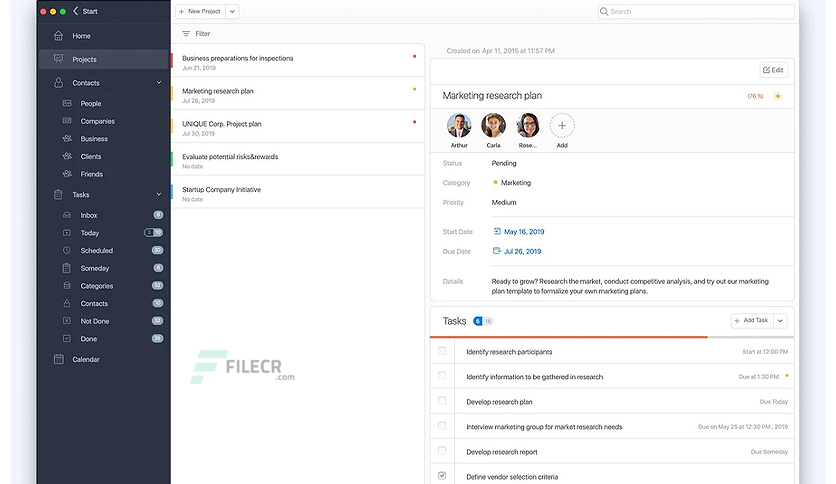Select Carla's avatar photo
836x484 pixels.
coord(494,125)
